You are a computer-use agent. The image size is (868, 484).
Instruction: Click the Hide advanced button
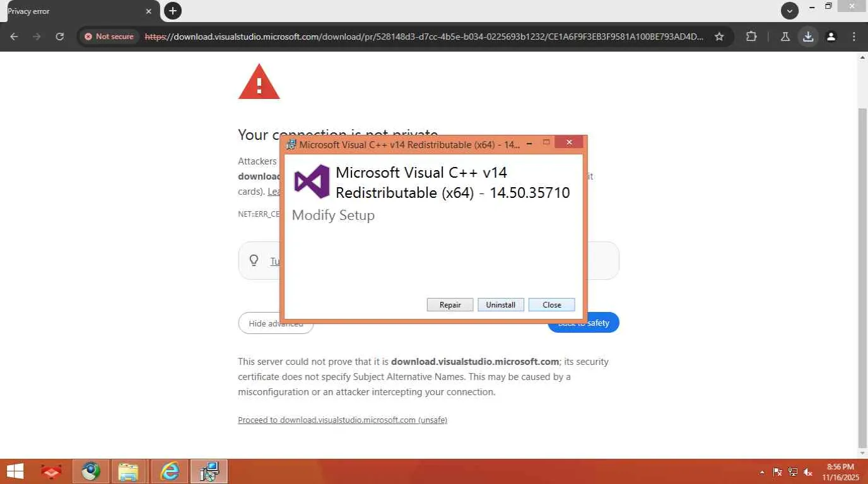(x=276, y=323)
